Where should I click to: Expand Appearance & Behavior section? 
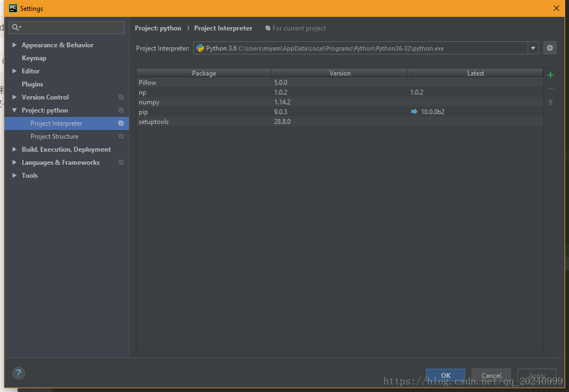[x=15, y=45]
